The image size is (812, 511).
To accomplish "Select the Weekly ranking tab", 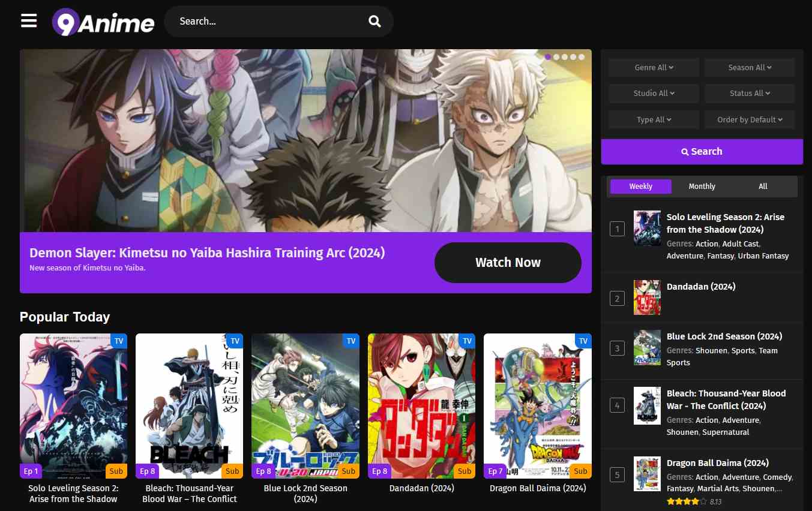I will tap(640, 186).
